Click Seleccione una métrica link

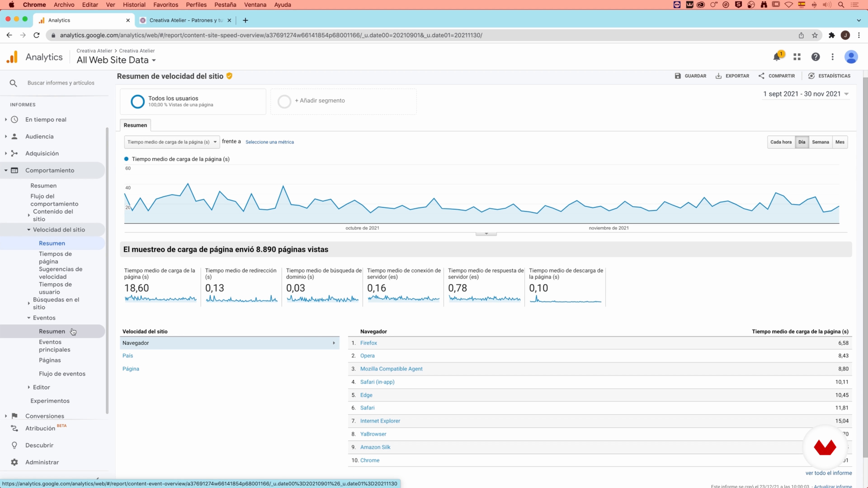270,142
